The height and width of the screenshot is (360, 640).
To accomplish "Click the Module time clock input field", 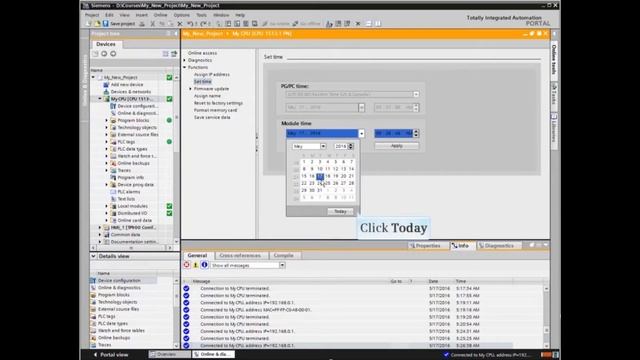I will click(394, 133).
